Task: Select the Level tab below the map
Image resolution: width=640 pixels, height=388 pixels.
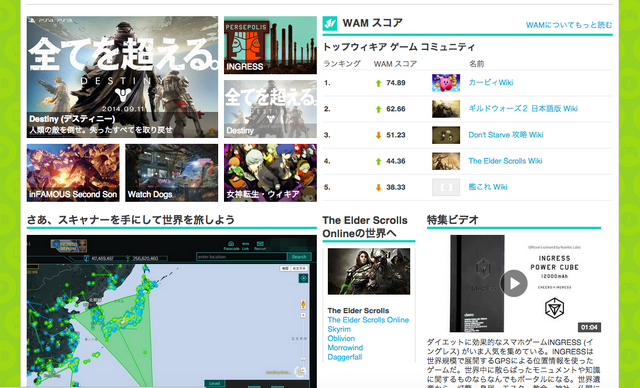Action: click(x=214, y=384)
